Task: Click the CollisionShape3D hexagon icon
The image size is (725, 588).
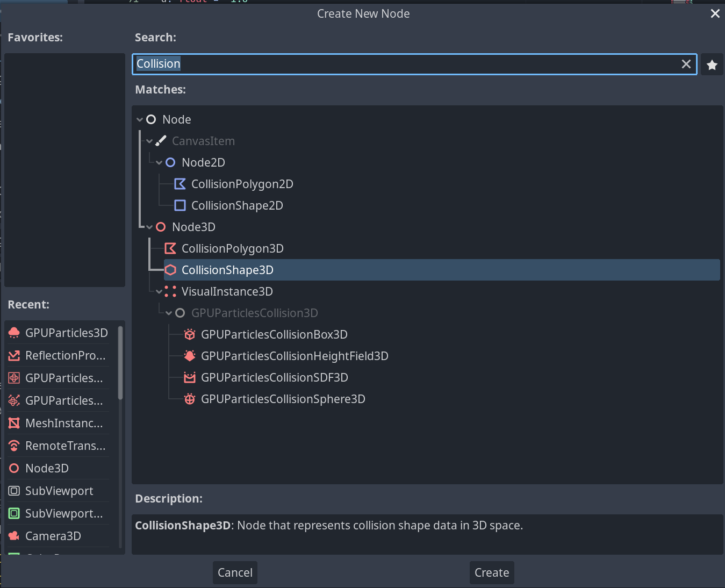Action: click(x=170, y=270)
